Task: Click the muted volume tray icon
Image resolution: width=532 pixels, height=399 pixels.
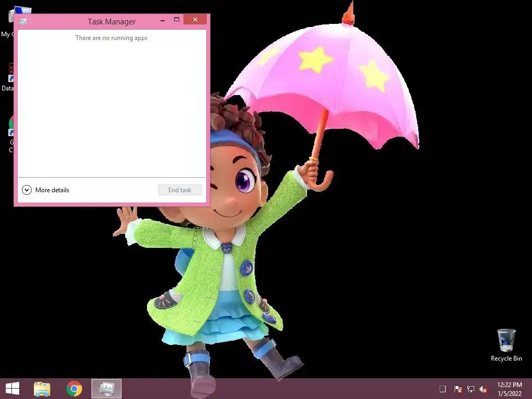Action: (484, 389)
